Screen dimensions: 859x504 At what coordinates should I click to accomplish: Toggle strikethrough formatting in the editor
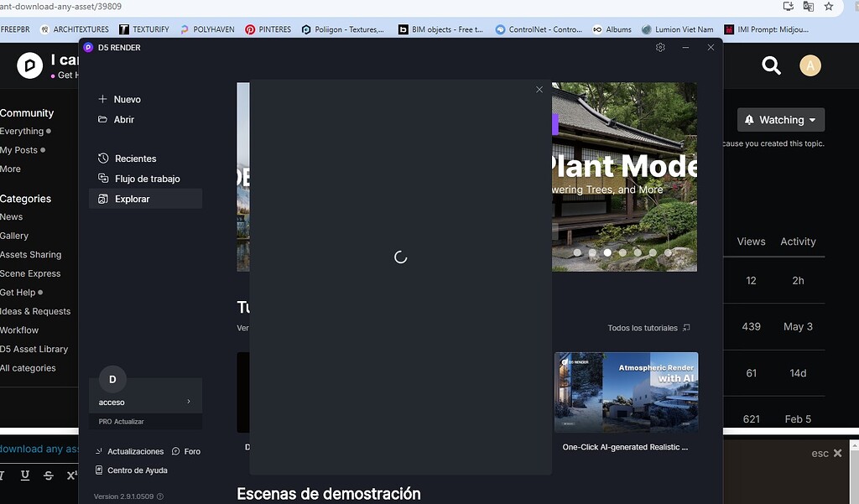[x=46, y=475]
